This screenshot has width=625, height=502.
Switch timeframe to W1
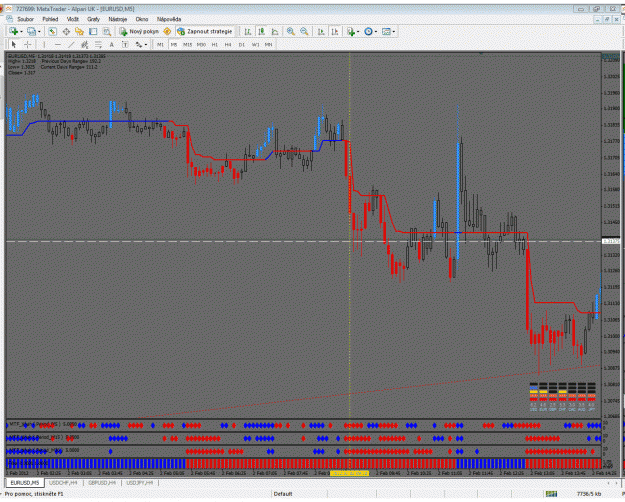(256, 45)
